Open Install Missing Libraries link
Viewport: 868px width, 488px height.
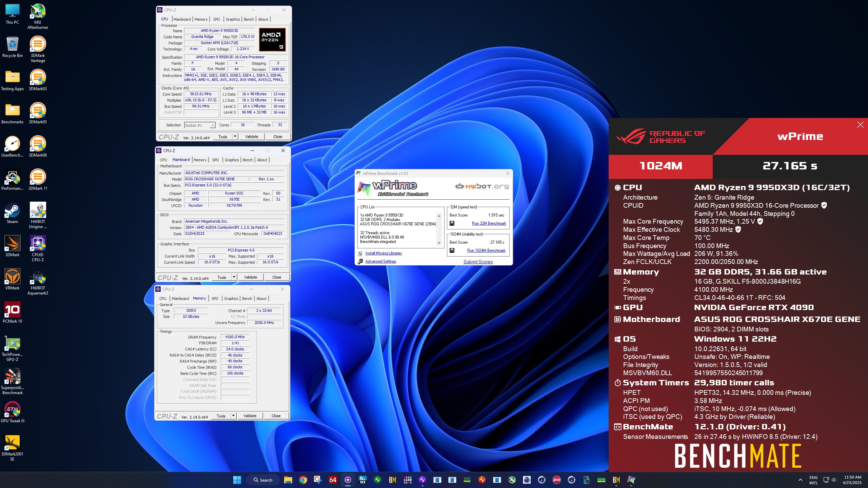pyautogui.click(x=383, y=253)
